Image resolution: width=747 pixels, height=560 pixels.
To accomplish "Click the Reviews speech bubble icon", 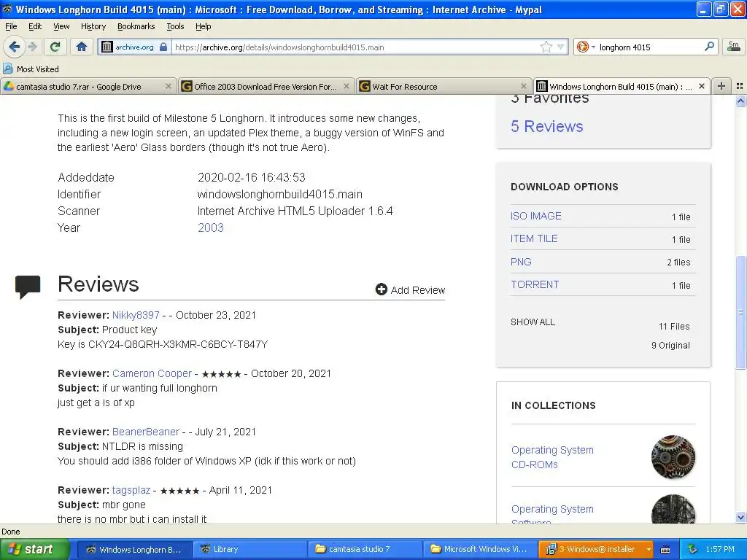I will pos(28,287).
